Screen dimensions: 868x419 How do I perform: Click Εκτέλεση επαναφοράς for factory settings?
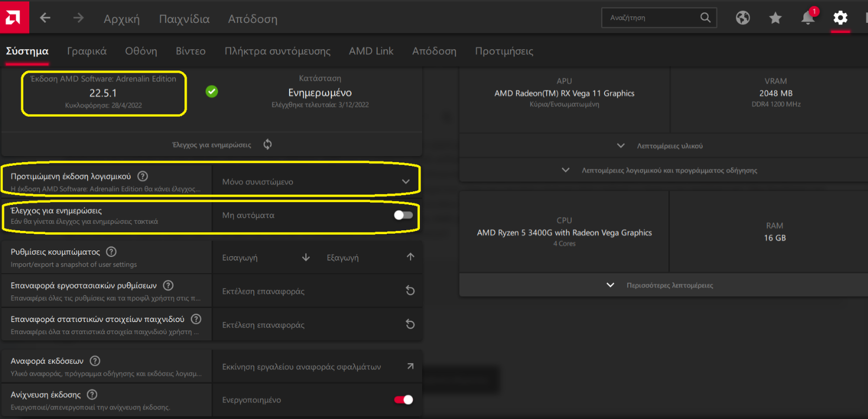317,291
